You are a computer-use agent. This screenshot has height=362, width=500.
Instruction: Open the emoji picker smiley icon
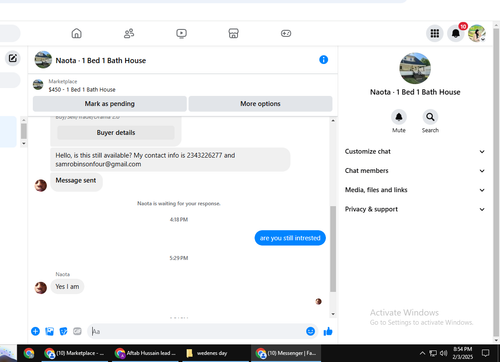click(310, 331)
